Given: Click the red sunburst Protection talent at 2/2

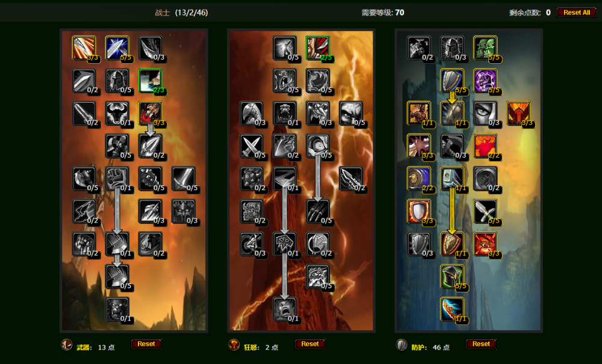Looking at the screenshot, I should [x=485, y=146].
